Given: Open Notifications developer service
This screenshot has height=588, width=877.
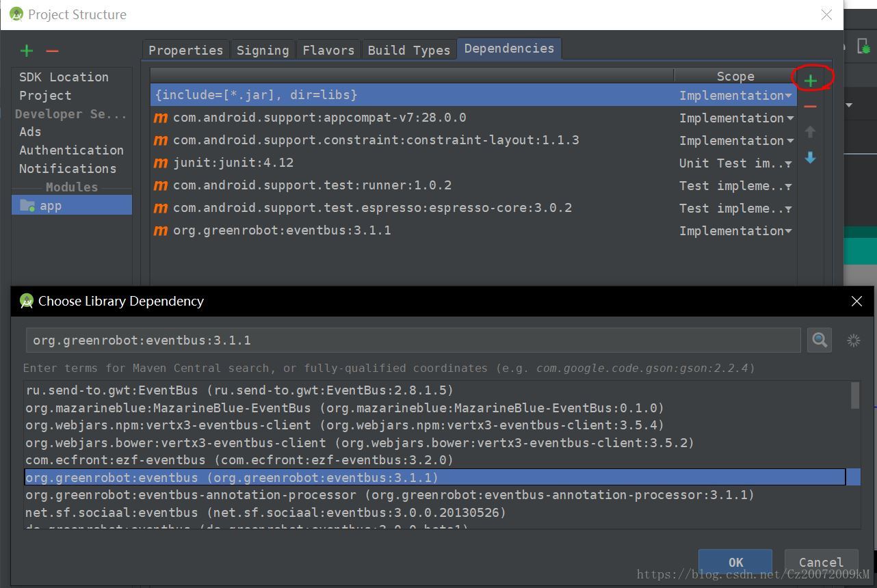Looking at the screenshot, I should pos(68,168).
